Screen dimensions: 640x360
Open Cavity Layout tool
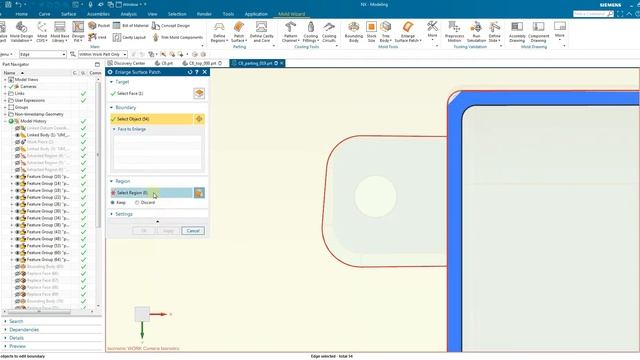[x=129, y=37]
